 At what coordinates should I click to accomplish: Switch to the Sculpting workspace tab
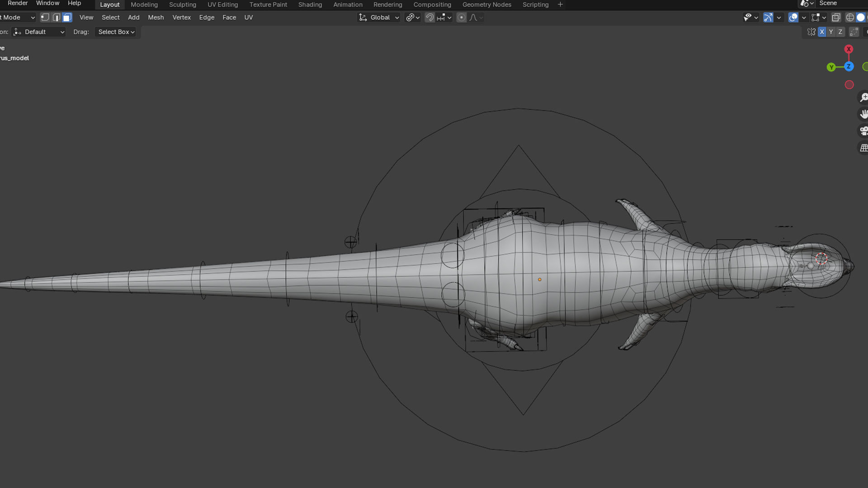(x=182, y=5)
